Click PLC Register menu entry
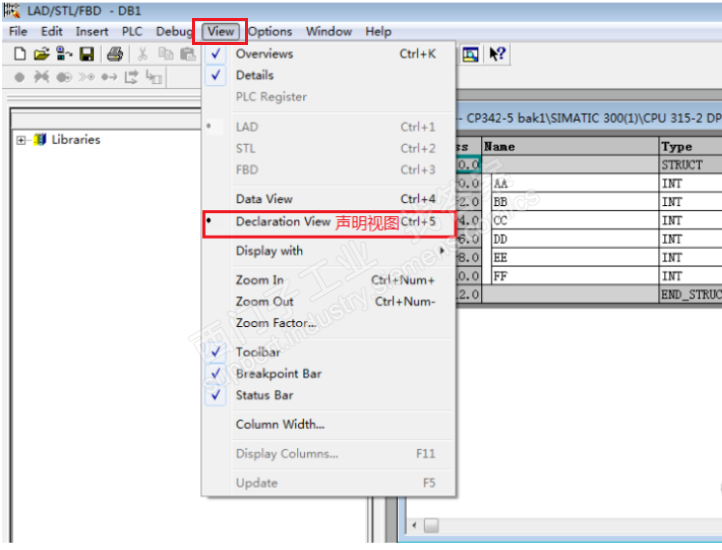The image size is (722, 550). tap(329, 97)
